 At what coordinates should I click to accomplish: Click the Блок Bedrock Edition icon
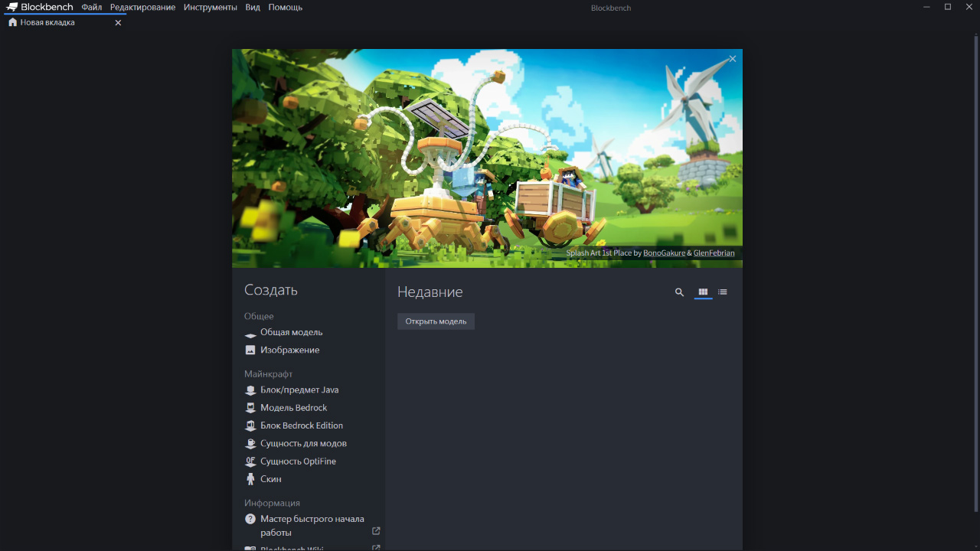point(250,425)
